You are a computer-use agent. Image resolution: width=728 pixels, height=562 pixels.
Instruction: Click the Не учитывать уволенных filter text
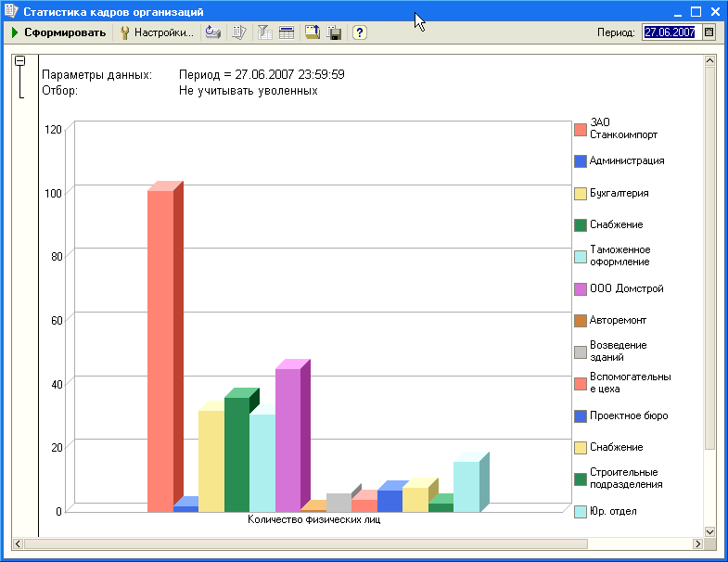(249, 91)
